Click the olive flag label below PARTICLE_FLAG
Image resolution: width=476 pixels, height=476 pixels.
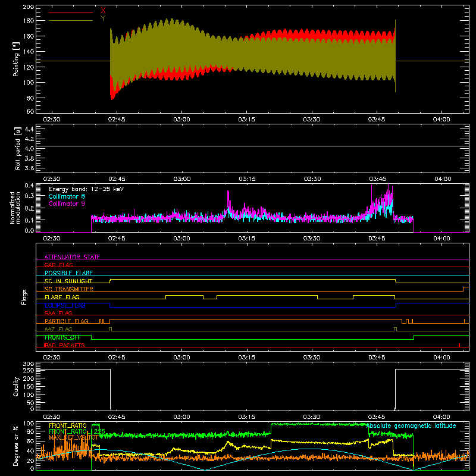pos(58,329)
